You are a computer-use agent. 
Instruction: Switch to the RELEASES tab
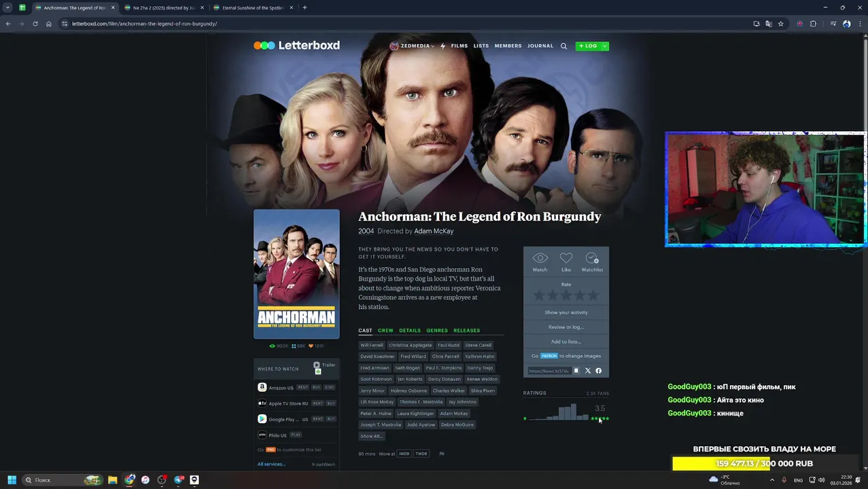click(x=467, y=331)
